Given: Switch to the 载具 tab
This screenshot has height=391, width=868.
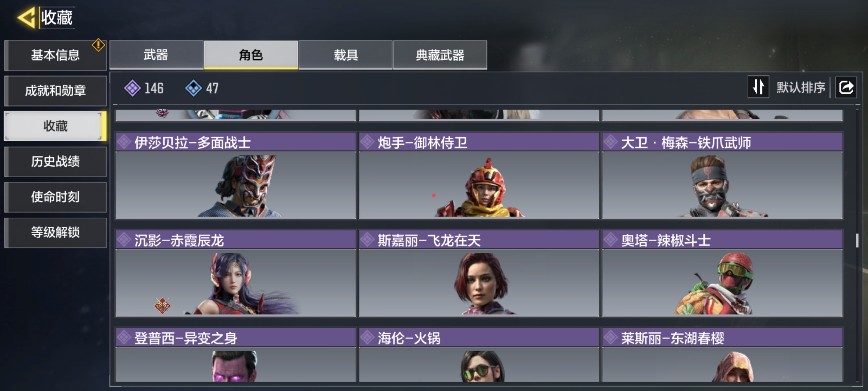Looking at the screenshot, I should point(345,55).
